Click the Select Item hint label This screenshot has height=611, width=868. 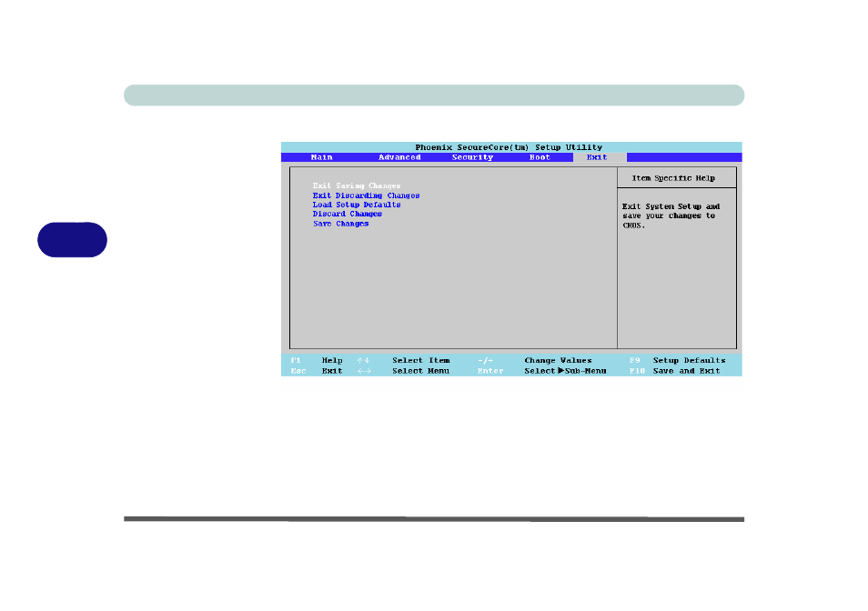click(x=420, y=361)
